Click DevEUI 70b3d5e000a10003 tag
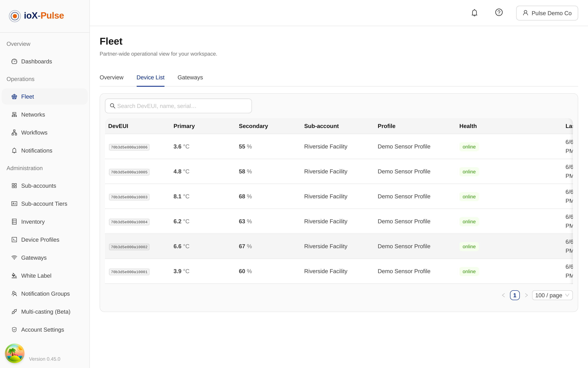This screenshot has width=588, height=368. pyautogui.click(x=129, y=197)
